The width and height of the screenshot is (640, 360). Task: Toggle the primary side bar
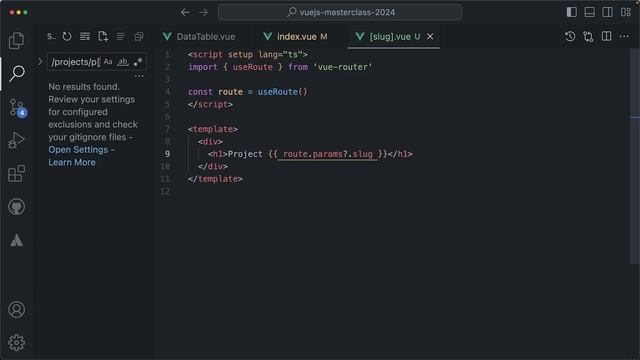pyautogui.click(x=571, y=12)
